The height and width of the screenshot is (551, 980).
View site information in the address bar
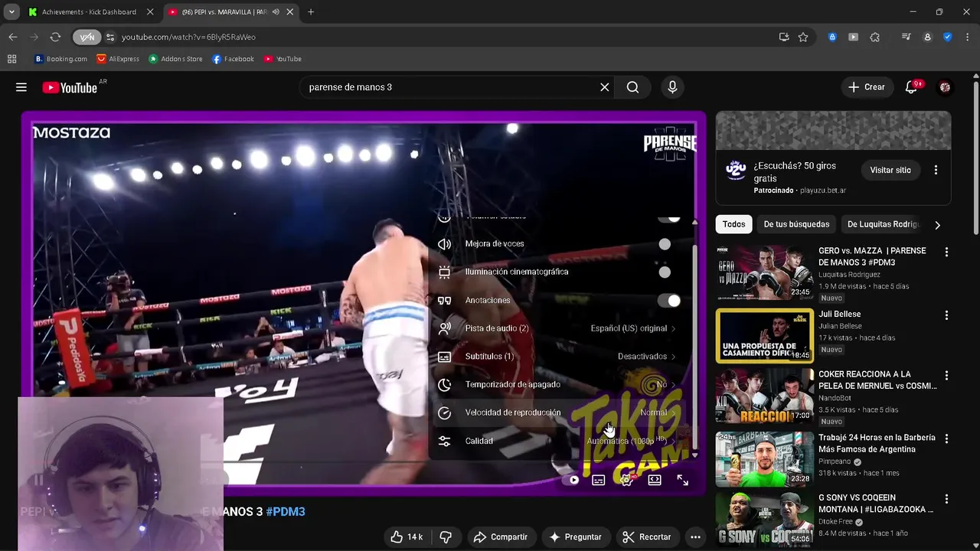click(x=110, y=37)
